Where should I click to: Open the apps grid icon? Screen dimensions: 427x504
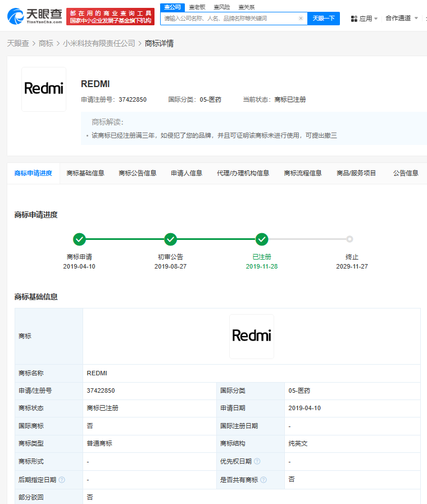(x=354, y=19)
